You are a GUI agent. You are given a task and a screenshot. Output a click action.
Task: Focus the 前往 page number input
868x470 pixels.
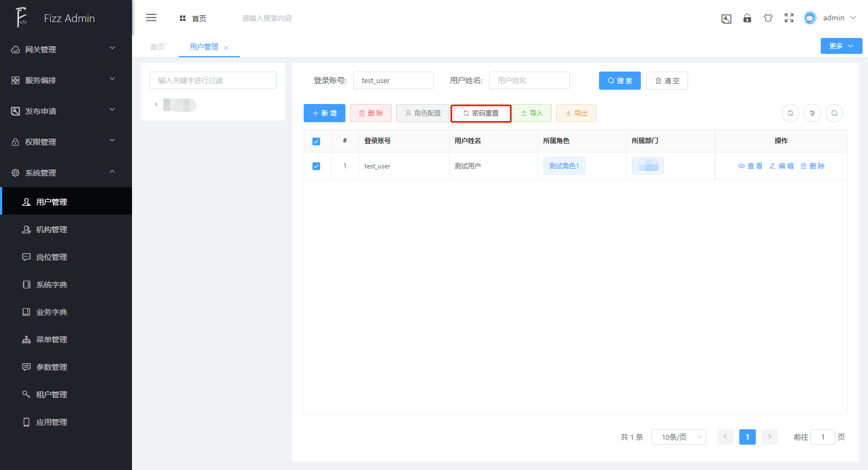(823, 437)
